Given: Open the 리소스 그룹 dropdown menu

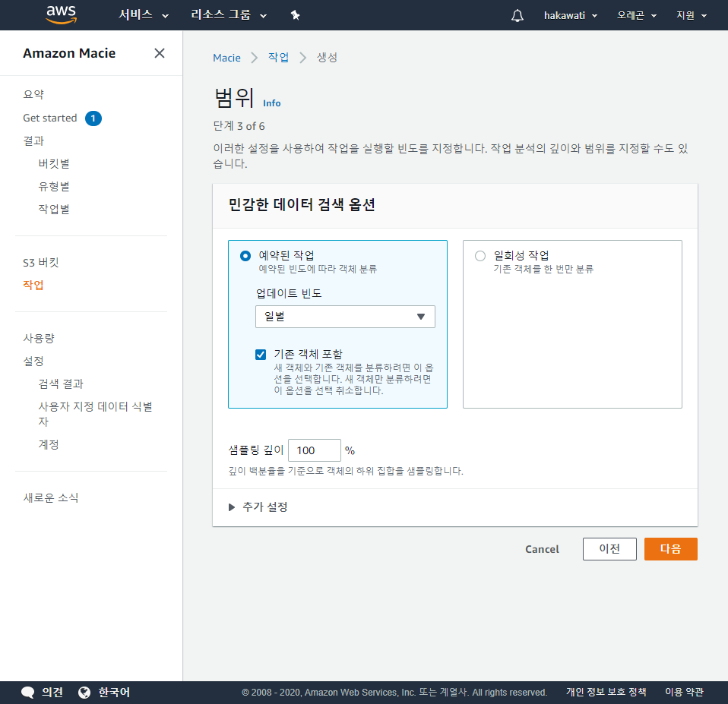Looking at the screenshot, I should 229,15.
